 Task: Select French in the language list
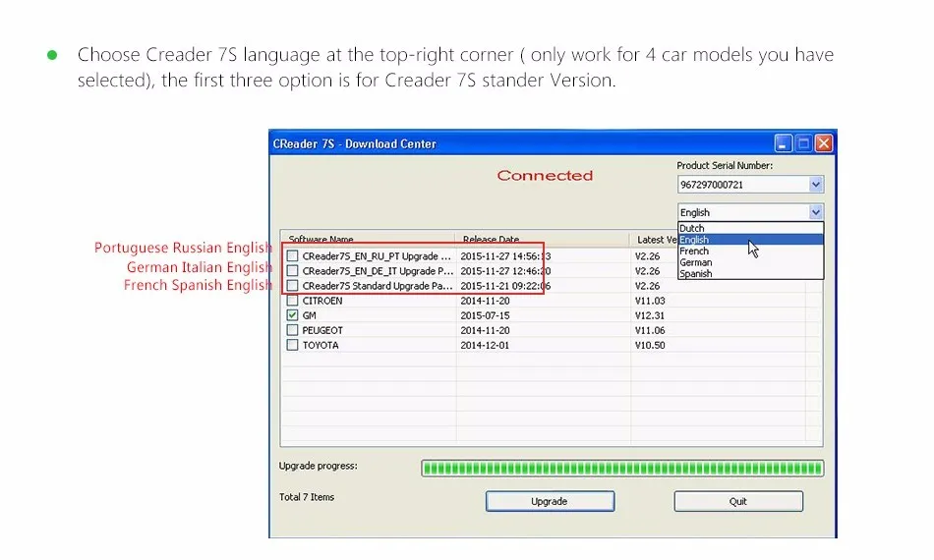click(694, 252)
